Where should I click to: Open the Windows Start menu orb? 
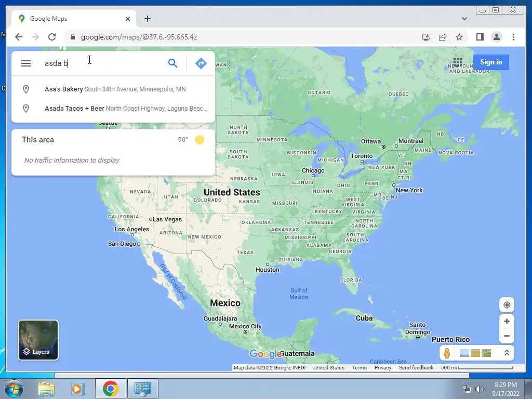(14, 389)
